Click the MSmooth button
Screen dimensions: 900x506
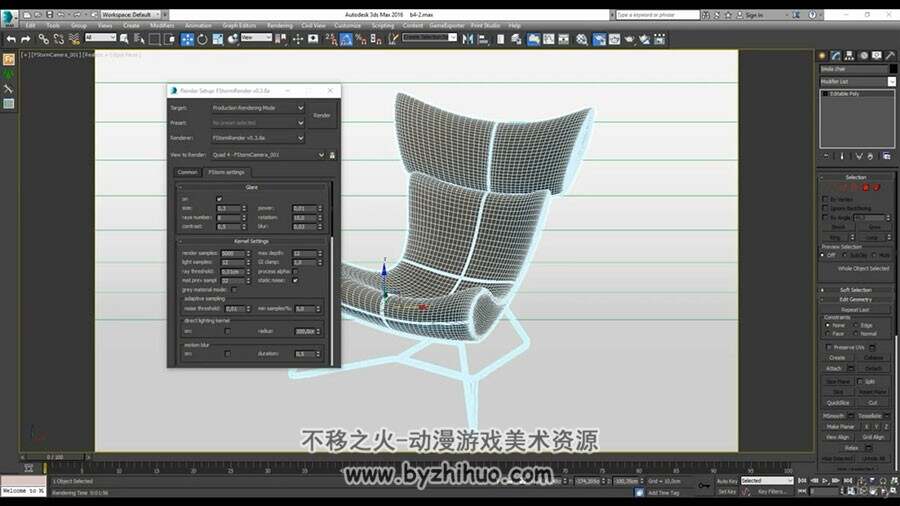tap(833, 416)
